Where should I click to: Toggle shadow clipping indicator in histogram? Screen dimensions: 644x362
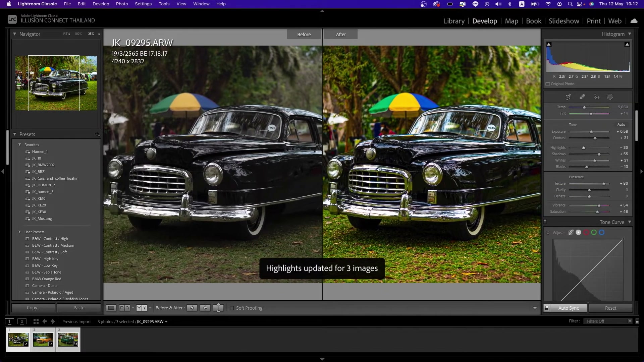pos(549,44)
